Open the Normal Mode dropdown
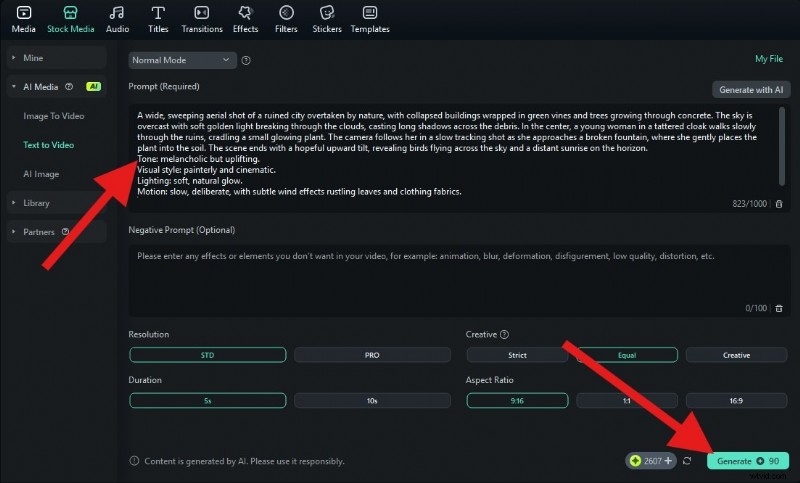 (x=182, y=60)
